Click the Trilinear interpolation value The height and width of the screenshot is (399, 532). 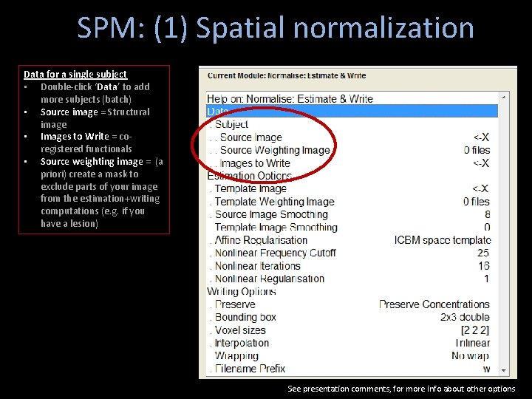click(x=472, y=343)
